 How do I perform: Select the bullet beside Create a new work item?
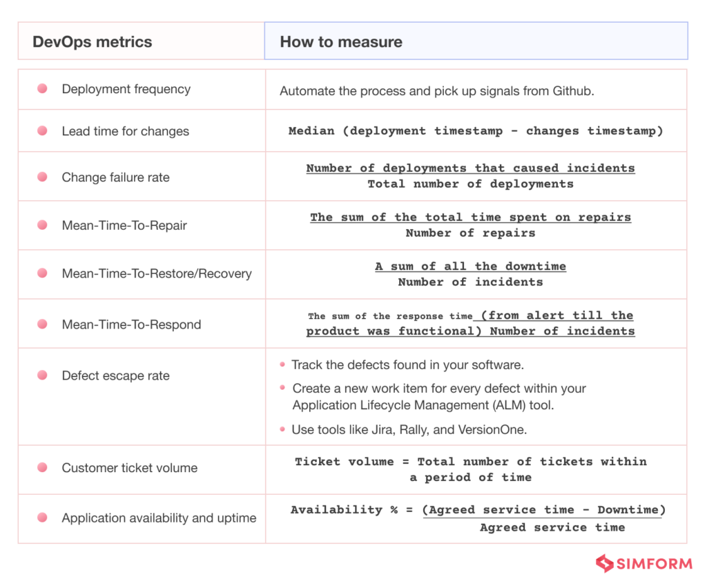click(282, 389)
